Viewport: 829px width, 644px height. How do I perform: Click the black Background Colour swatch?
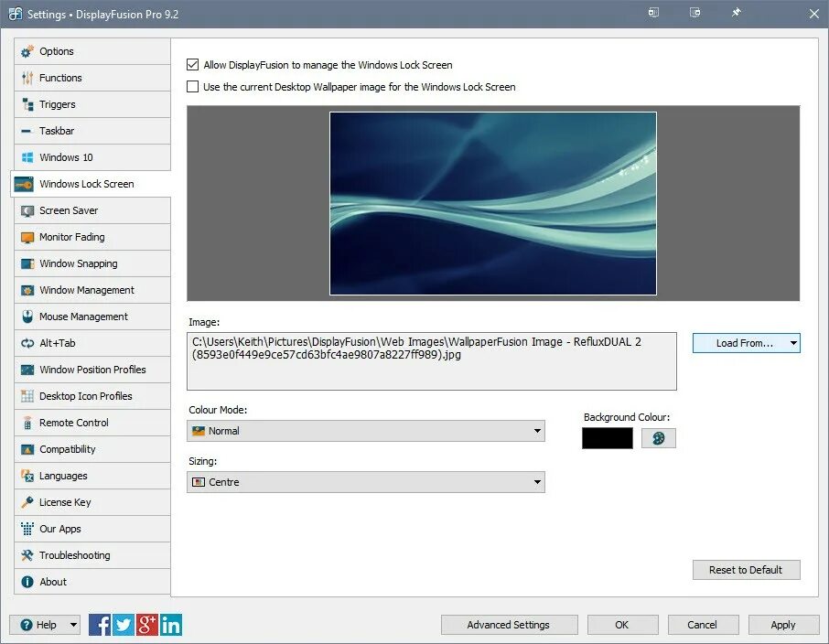point(607,438)
